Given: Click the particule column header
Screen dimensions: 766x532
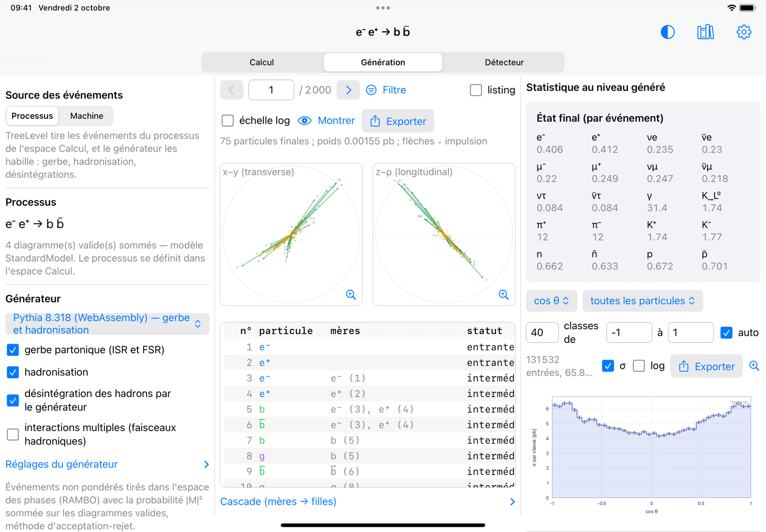Looking at the screenshot, I should point(286,331).
